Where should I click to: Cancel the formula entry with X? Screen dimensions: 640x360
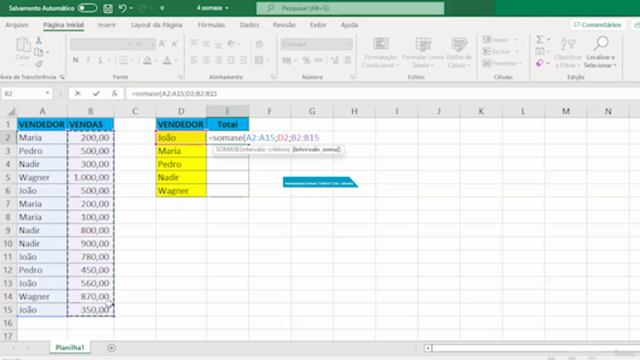78,93
